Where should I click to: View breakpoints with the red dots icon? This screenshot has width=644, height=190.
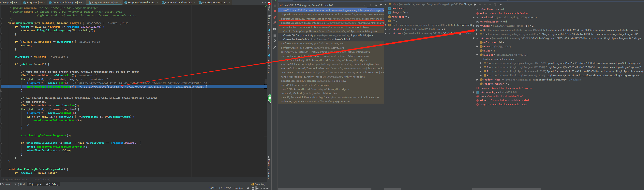(275, 17)
